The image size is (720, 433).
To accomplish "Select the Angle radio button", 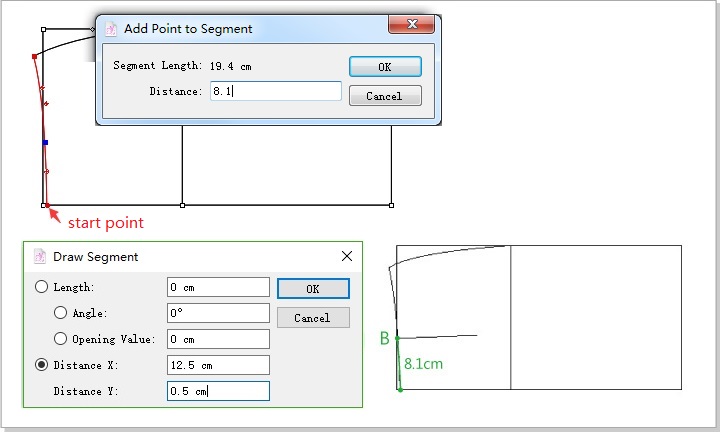I will click(x=61, y=313).
